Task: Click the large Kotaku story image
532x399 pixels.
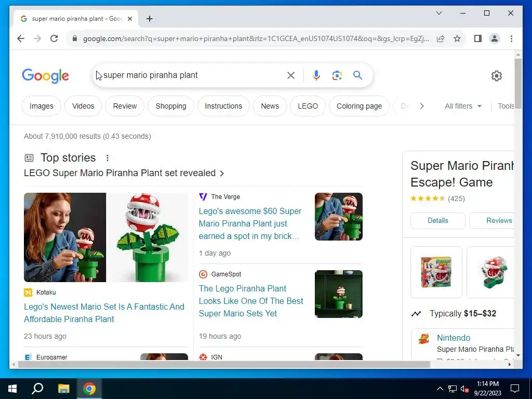Action: tap(106, 237)
